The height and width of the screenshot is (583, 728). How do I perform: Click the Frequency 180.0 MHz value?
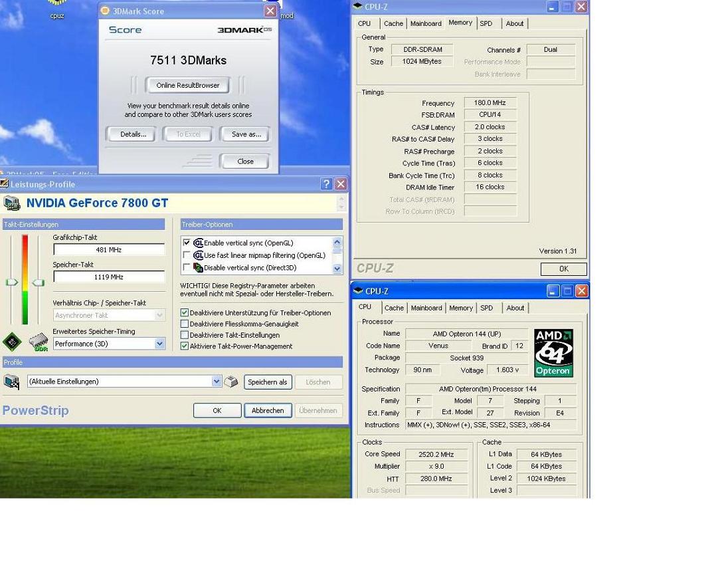point(490,103)
